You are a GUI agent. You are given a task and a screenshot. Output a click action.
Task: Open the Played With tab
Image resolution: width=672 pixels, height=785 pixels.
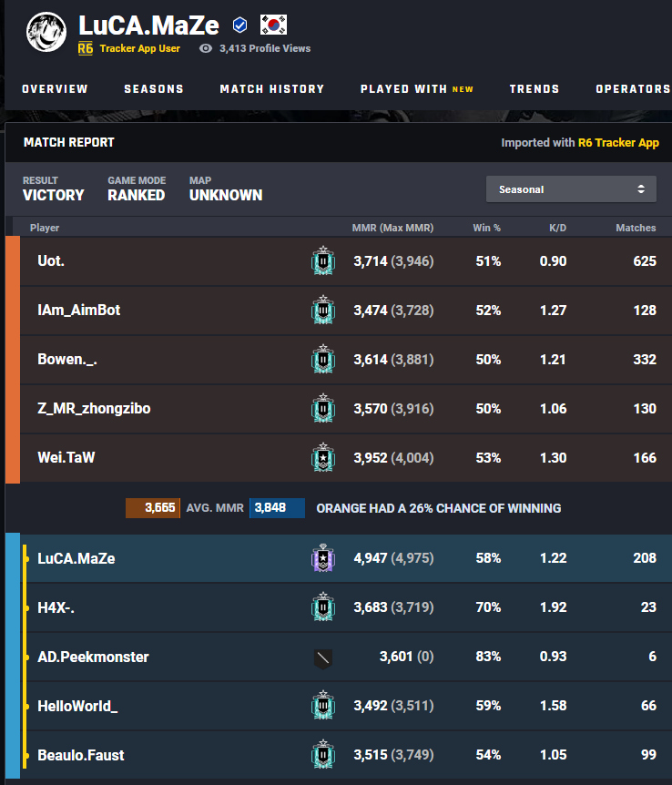(x=403, y=89)
